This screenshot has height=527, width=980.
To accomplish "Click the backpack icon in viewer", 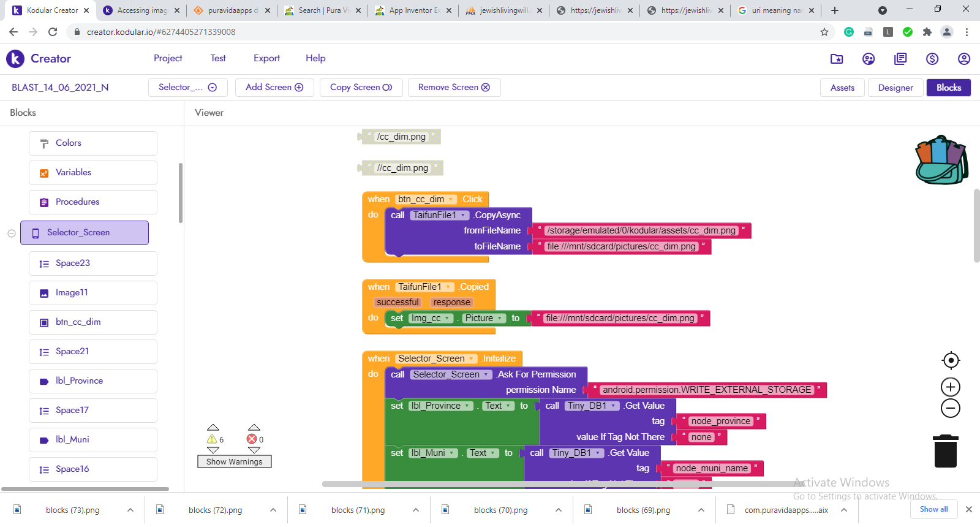I will pyautogui.click(x=941, y=161).
